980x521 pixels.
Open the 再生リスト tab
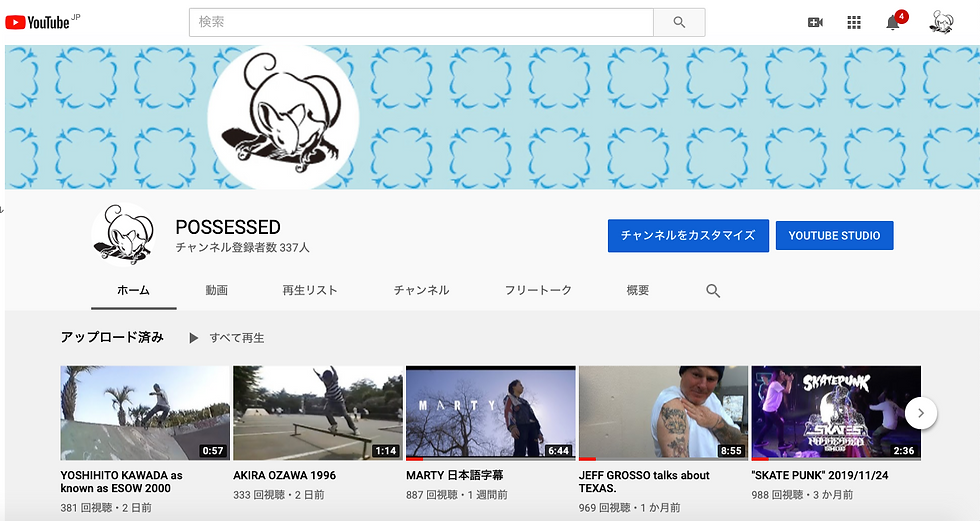pos(310,290)
